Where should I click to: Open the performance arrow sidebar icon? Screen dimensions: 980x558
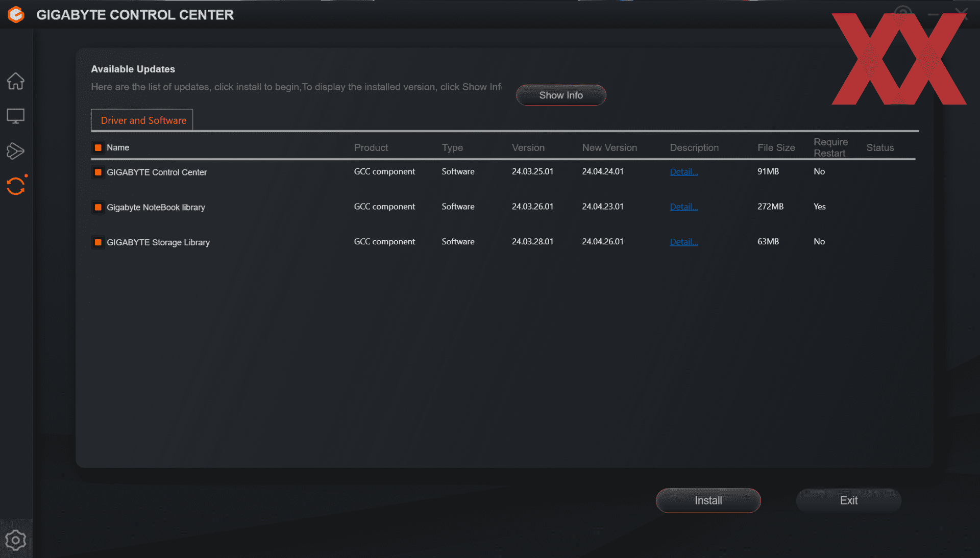pyautogui.click(x=16, y=151)
